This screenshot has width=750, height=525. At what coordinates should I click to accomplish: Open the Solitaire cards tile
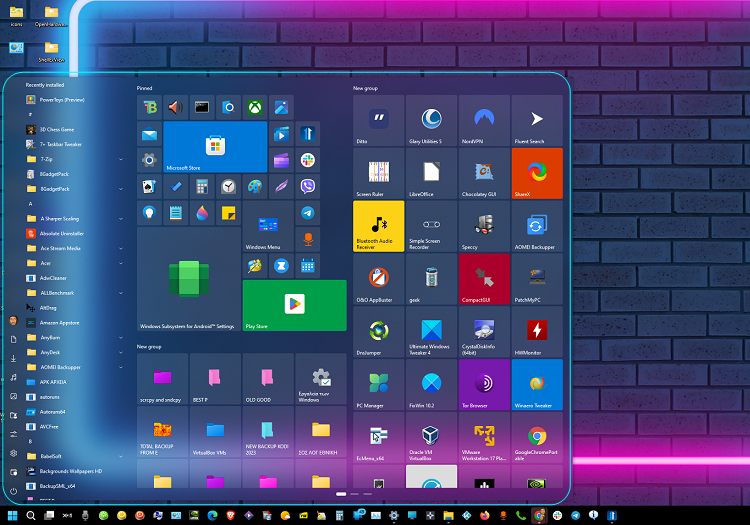click(x=149, y=186)
